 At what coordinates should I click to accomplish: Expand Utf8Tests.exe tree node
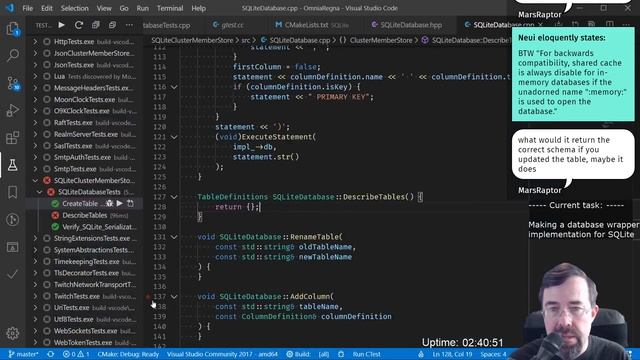(x=36, y=319)
